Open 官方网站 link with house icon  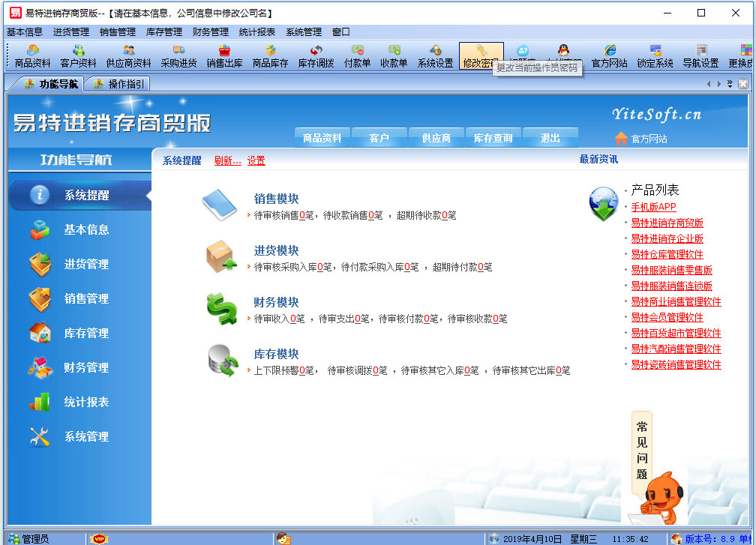pyautogui.click(x=641, y=139)
